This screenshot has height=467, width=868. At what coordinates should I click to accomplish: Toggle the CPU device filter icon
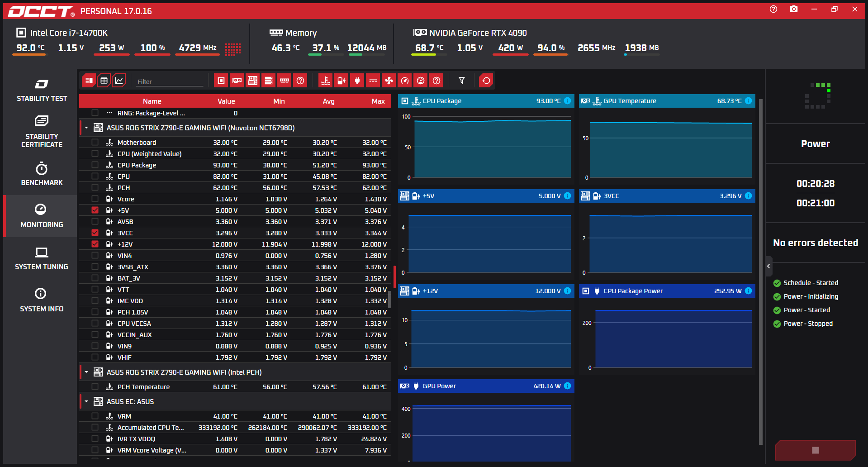click(221, 81)
